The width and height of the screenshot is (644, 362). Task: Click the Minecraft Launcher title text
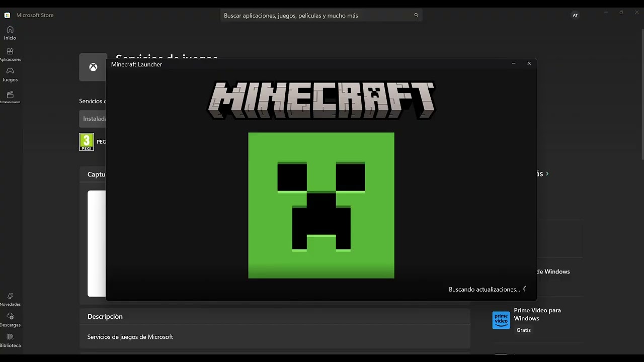pos(136,64)
